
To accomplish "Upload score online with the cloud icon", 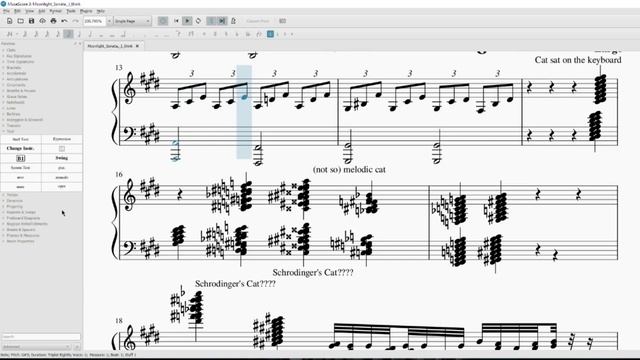I will pos(42,21).
